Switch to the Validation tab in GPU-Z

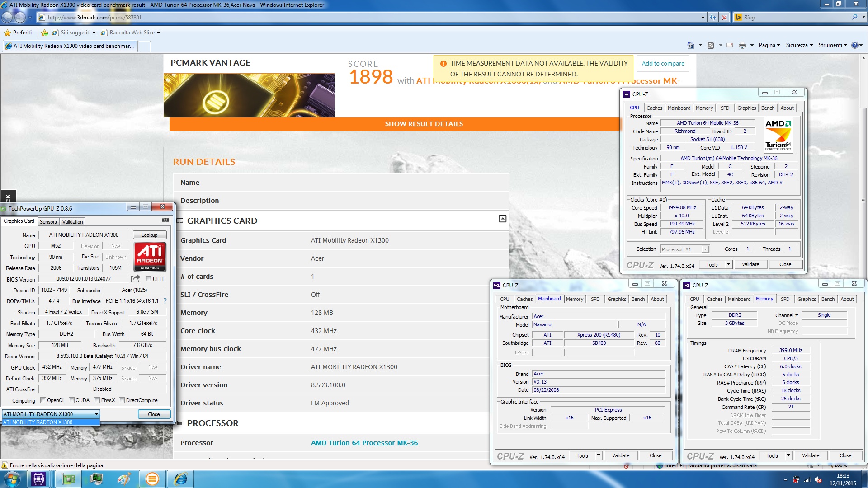point(72,222)
